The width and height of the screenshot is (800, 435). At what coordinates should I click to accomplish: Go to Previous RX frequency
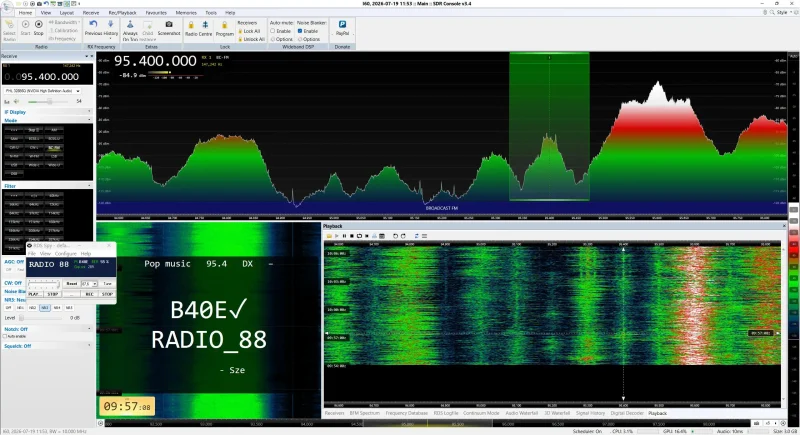93,28
